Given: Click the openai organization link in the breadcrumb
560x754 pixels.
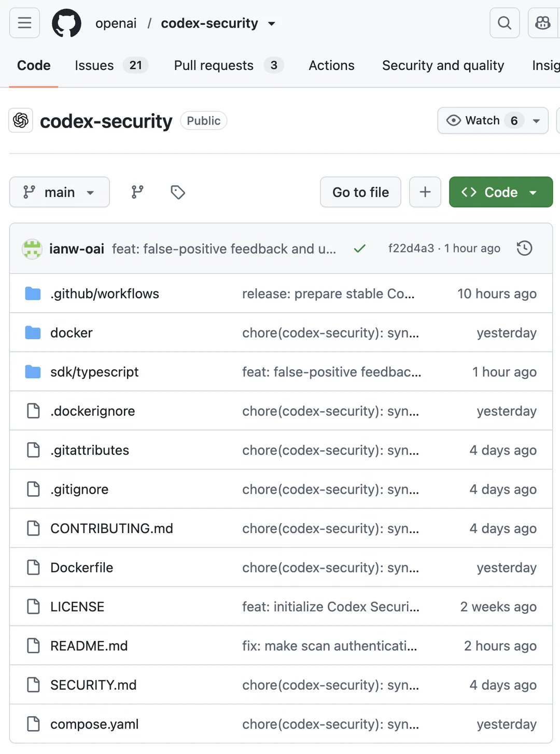Looking at the screenshot, I should pyautogui.click(x=116, y=23).
